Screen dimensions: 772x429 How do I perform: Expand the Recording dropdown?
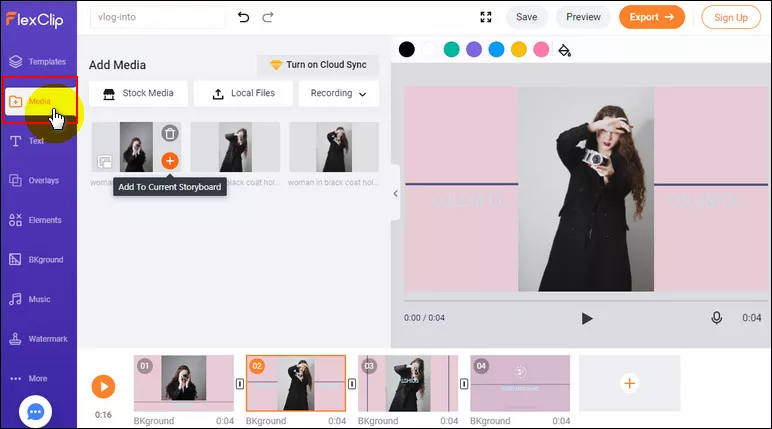point(339,94)
